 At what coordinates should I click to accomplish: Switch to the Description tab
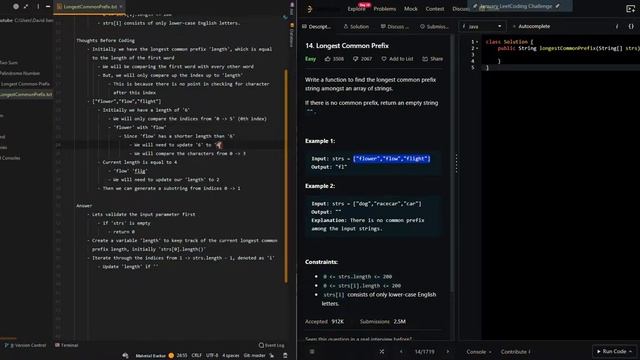coord(316,27)
